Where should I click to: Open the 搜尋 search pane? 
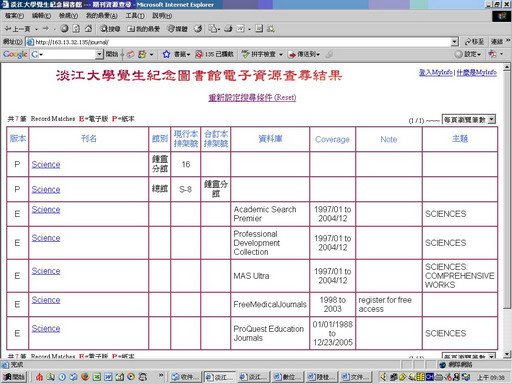click(110, 29)
